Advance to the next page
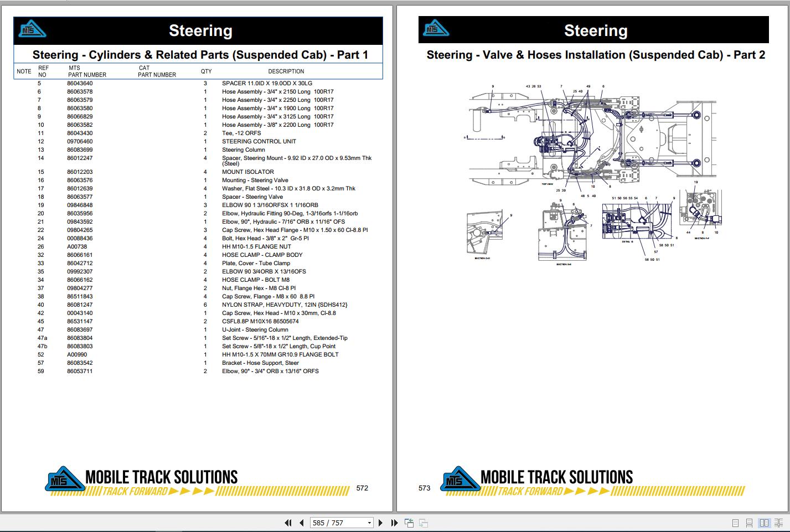The image size is (790, 532). click(x=380, y=522)
